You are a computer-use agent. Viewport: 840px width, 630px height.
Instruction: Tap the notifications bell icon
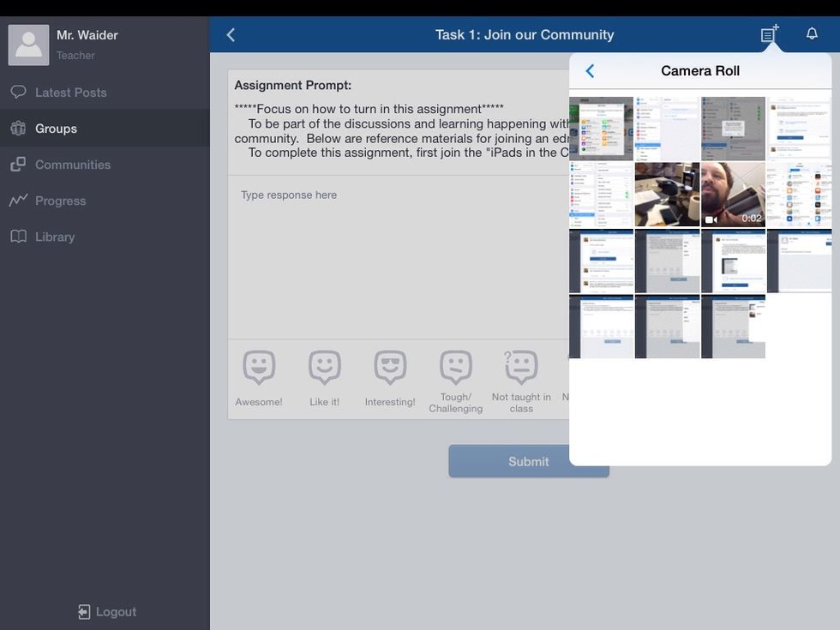[x=812, y=34]
